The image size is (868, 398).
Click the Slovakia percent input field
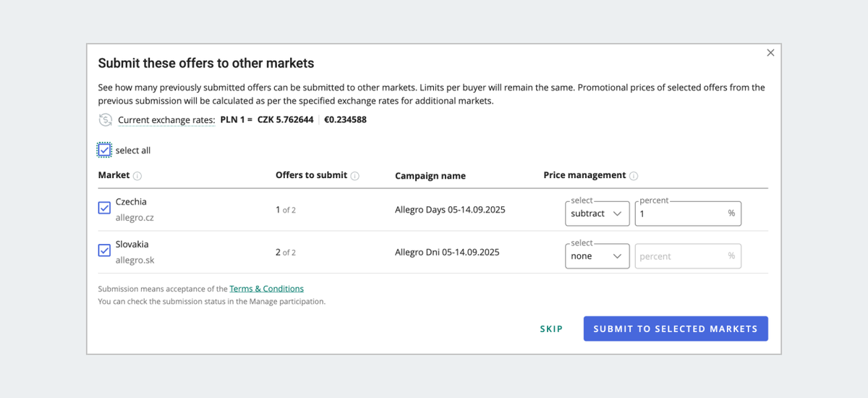(680, 256)
